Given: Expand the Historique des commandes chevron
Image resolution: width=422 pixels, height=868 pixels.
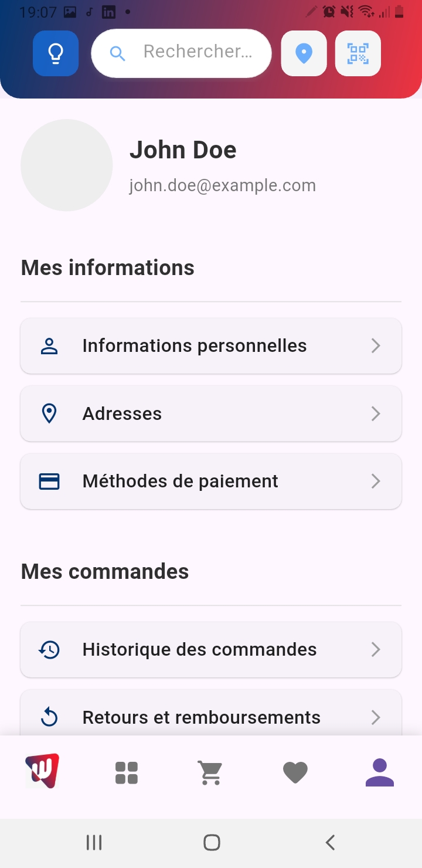Looking at the screenshot, I should click(x=376, y=650).
